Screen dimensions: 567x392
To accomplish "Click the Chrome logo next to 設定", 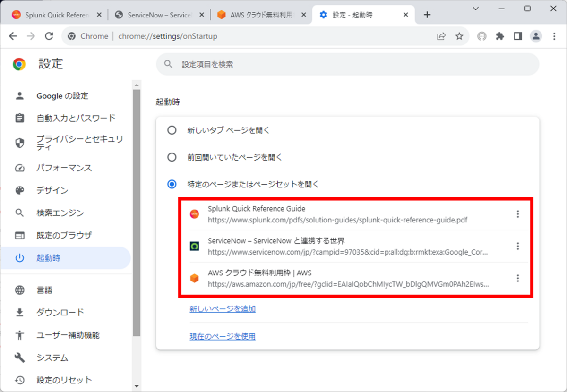I will [x=19, y=64].
